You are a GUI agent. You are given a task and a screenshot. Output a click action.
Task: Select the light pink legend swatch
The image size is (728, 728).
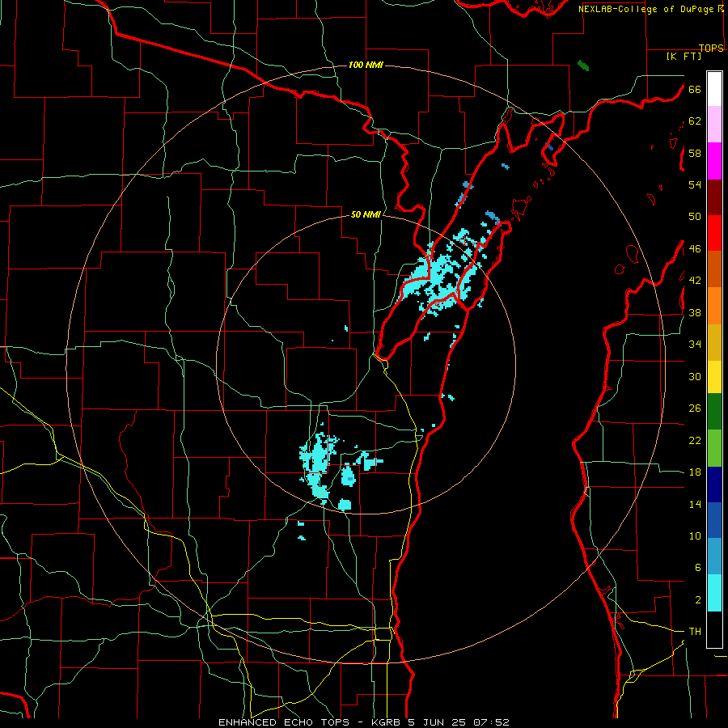tap(714, 125)
